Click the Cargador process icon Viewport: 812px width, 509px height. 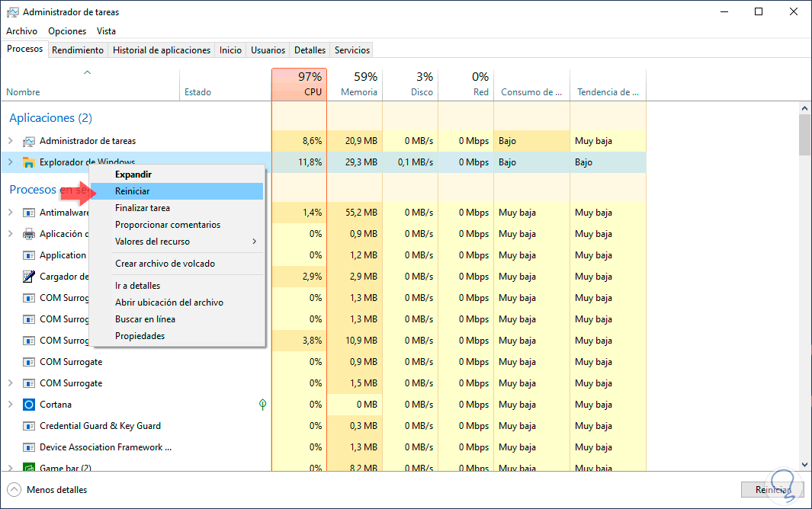[29, 277]
